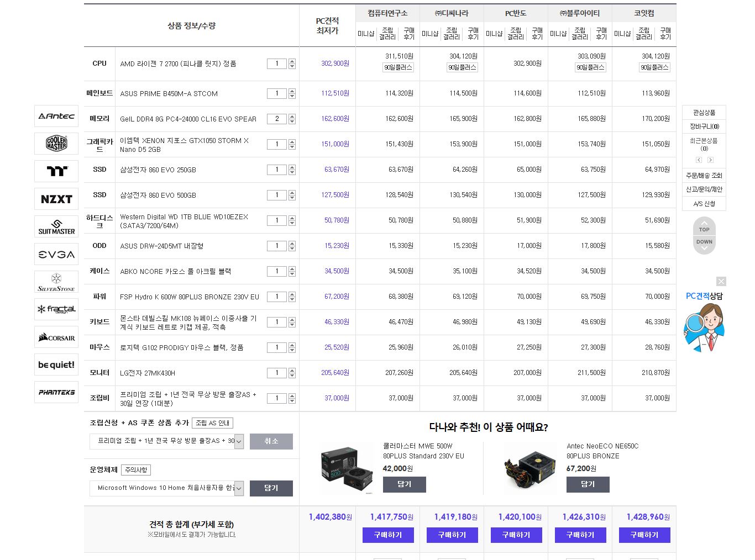Open the Cooler Master brand logo
This screenshot has width=755, height=560.
[x=56, y=144]
